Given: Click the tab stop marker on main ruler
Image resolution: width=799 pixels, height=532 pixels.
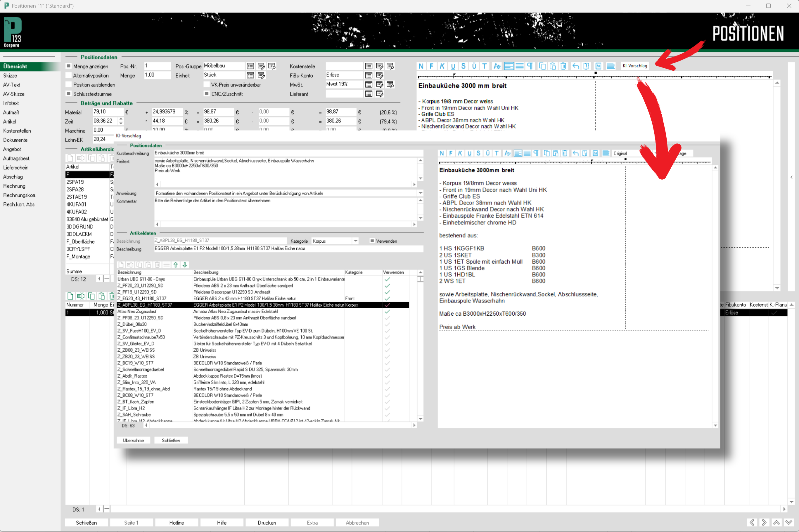Looking at the screenshot, I should [595, 73].
